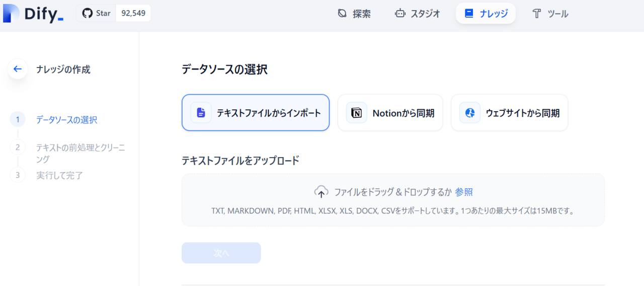Open the スタジオ tab
The width and height of the screenshot is (644, 286).
pos(417,14)
